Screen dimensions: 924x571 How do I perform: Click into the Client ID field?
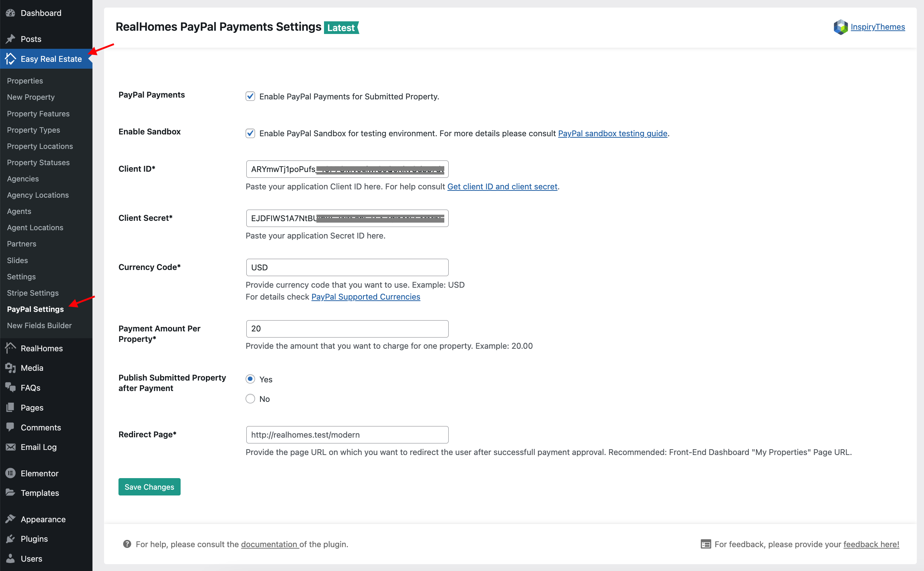coord(347,169)
